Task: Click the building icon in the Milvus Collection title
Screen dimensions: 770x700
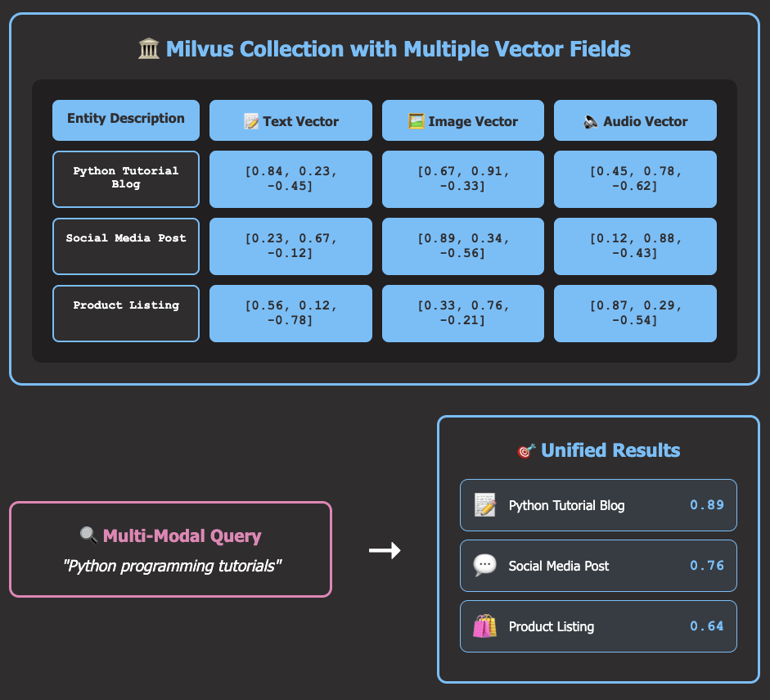Action: coord(149,49)
